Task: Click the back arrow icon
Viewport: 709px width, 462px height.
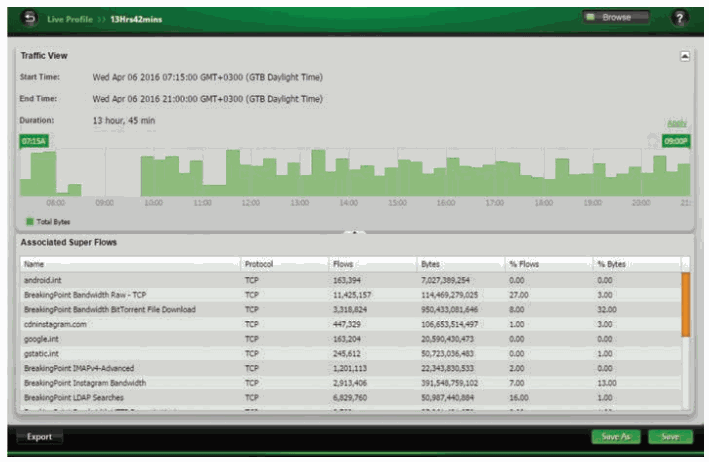Action: pyautogui.click(x=29, y=18)
